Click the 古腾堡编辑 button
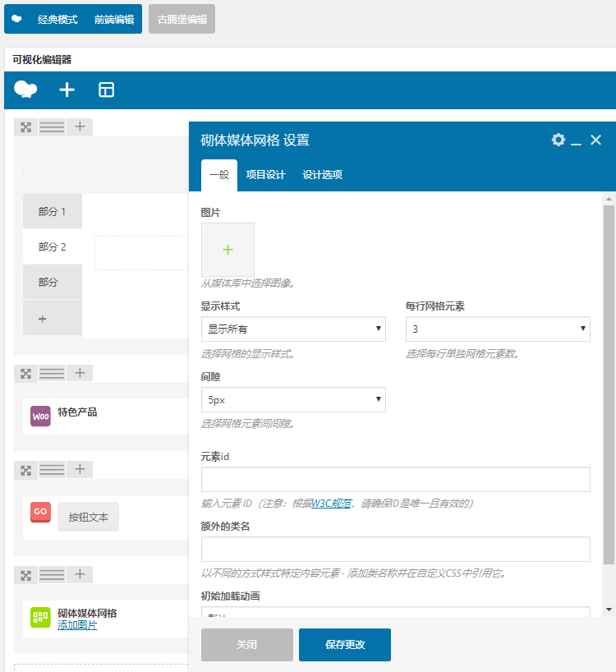Screen dimensions: 616x672 [x=182, y=19]
